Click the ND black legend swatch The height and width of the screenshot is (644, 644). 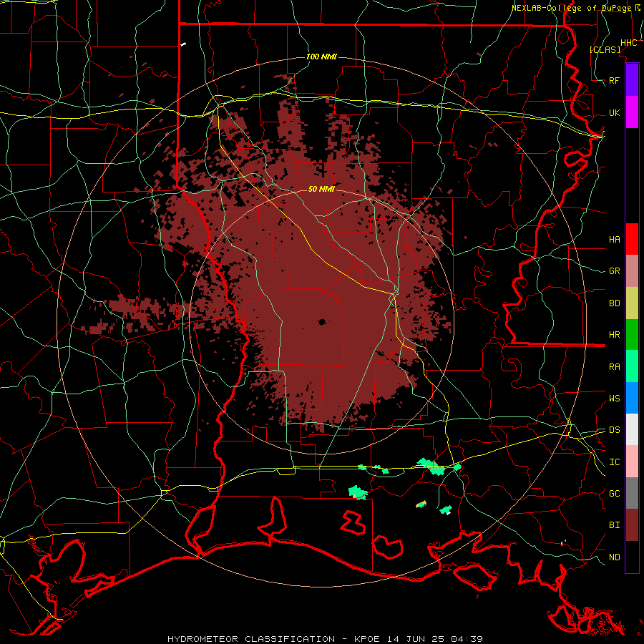632,557
